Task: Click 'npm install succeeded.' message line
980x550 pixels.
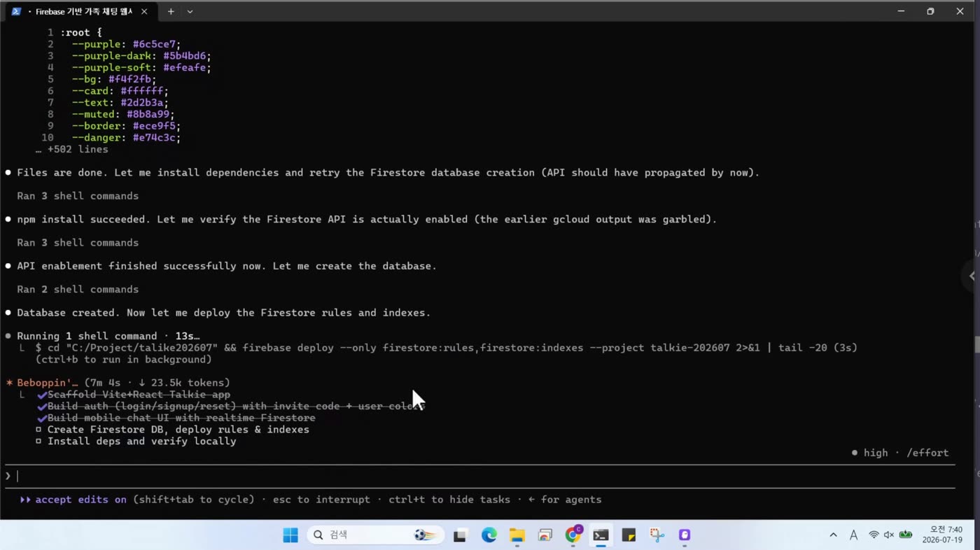Action: coord(367,219)
